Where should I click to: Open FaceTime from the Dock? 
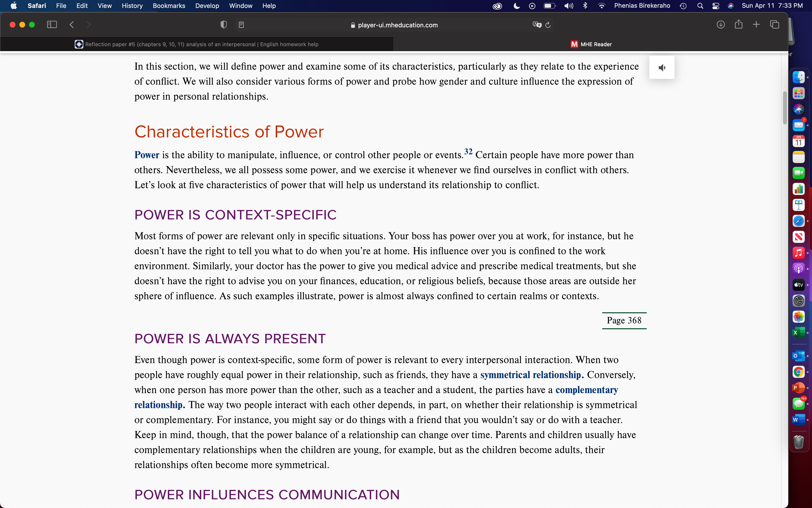798,173
